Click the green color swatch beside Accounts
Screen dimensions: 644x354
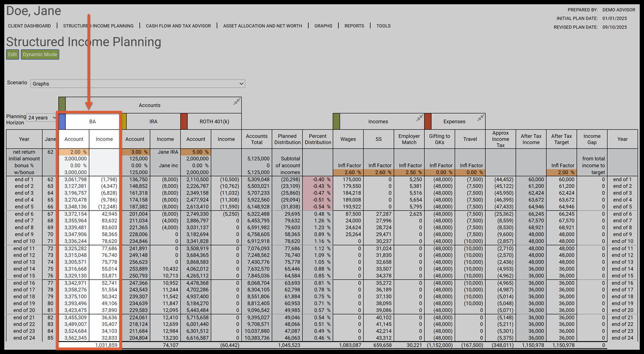point(62,105)
